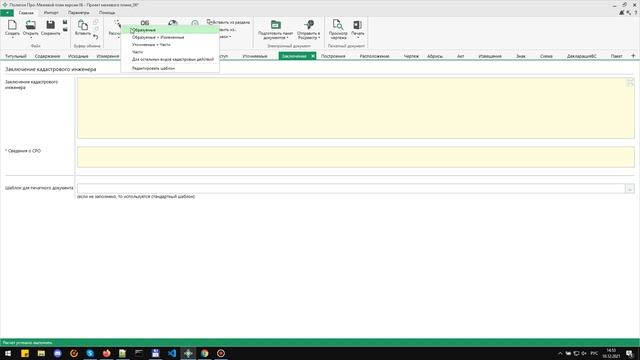
Task: Open the Акт section tab
Action: (460, 56)
